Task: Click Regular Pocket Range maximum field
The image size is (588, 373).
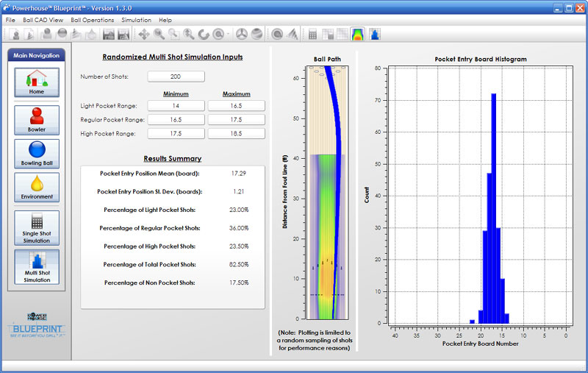Action: 236,120
